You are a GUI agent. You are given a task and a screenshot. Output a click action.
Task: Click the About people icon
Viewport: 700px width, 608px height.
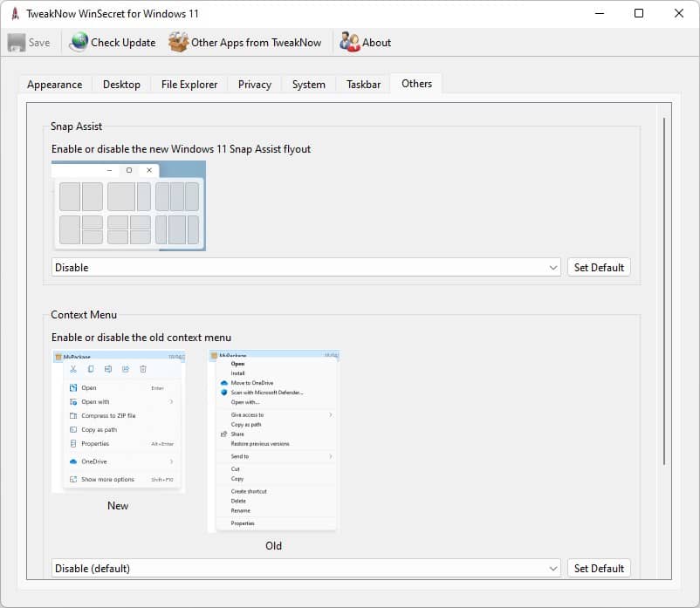click(349, 42)
